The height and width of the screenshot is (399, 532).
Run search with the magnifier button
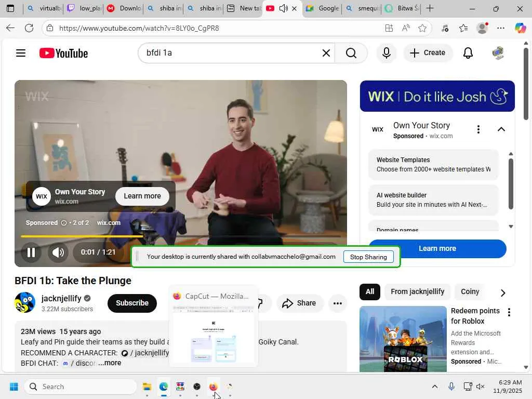point(351,53)
